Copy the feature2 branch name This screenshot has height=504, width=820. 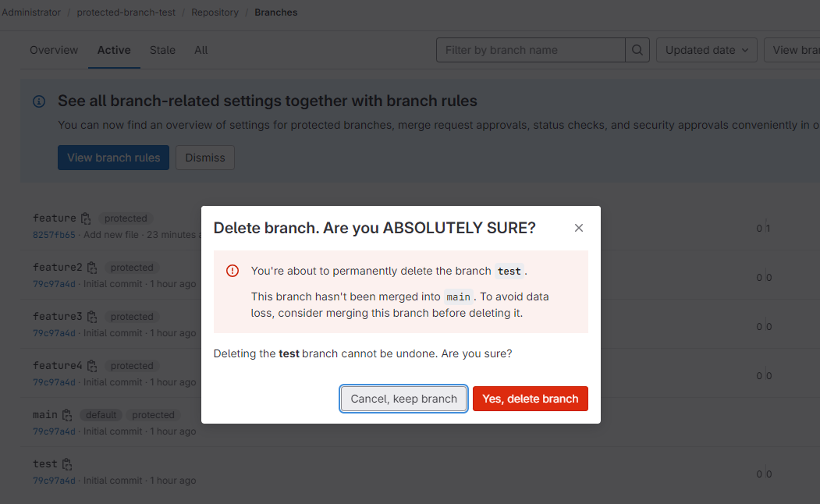pyautogui.click(x=92, y=268)
